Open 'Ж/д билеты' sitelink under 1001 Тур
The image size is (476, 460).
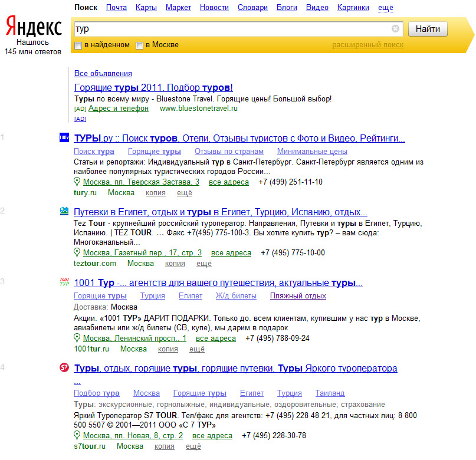pyautogui.click(x=236, y=296)
